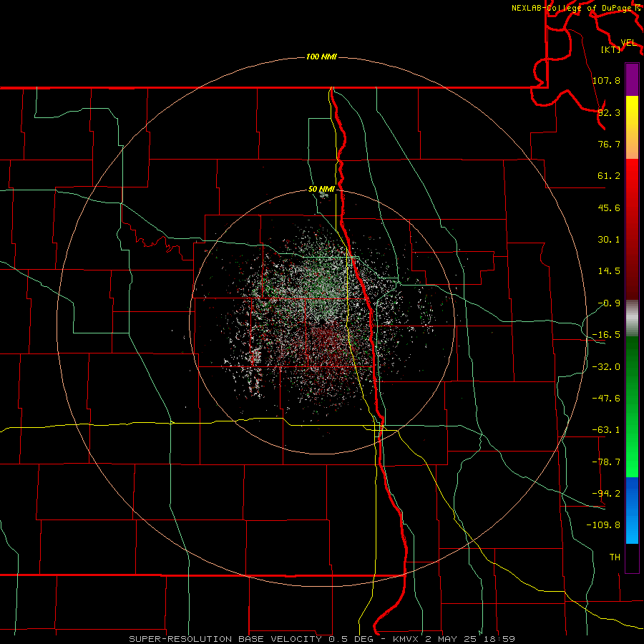This screenshot has height=644, width=644.
Task: Select the 30.1 scale value
Action: (609, 240)
